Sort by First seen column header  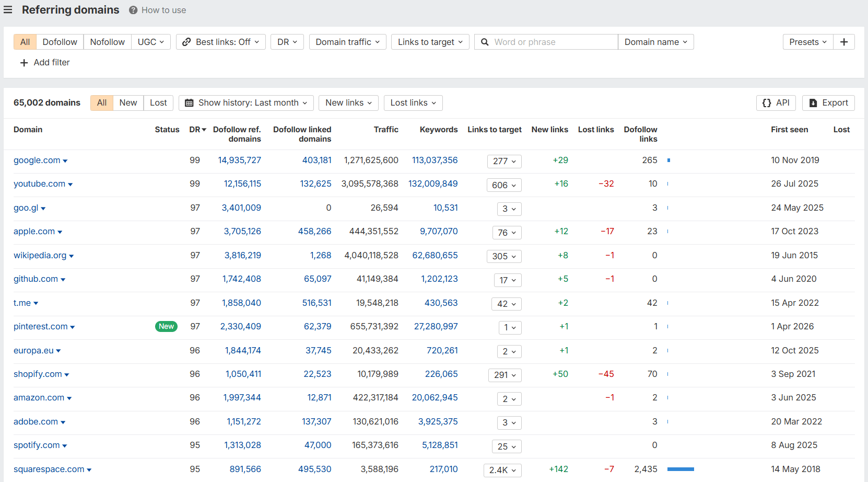click(790, 130)
